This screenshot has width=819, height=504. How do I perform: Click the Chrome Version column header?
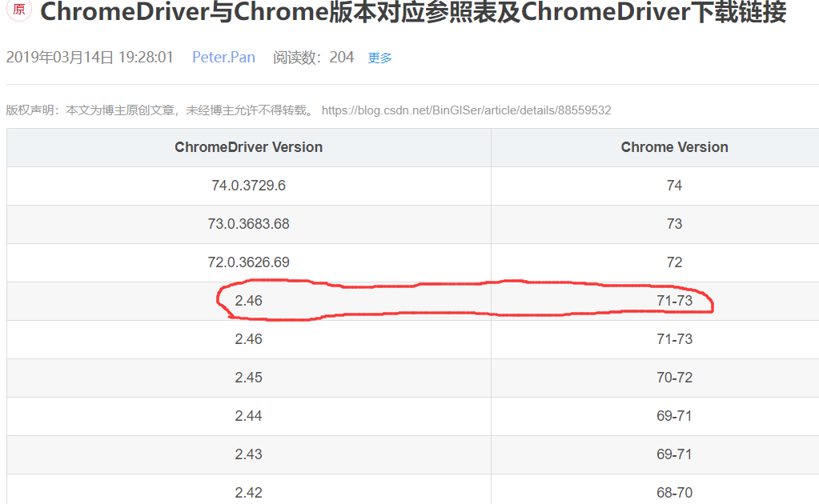pos(674,147)
